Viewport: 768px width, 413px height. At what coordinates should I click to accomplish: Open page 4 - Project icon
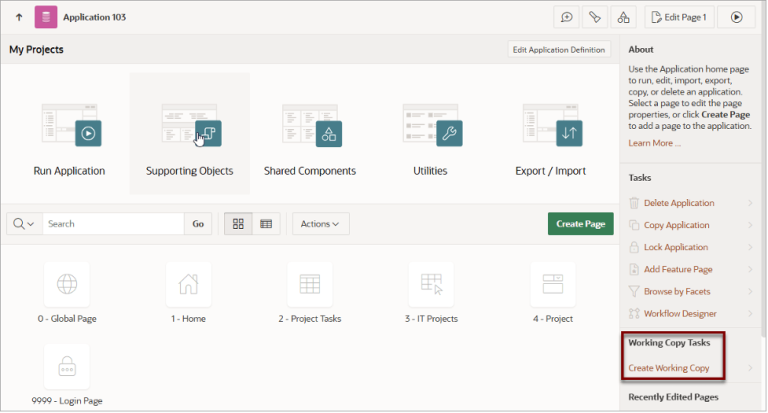552,284
